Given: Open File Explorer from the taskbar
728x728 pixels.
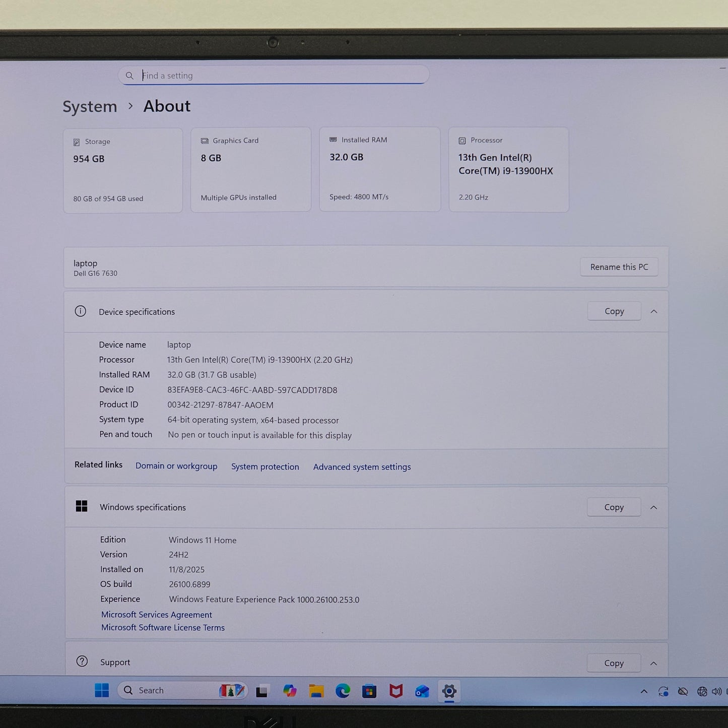Looking at the screenshot, I should pyautogui.click(x=316, y=690).
